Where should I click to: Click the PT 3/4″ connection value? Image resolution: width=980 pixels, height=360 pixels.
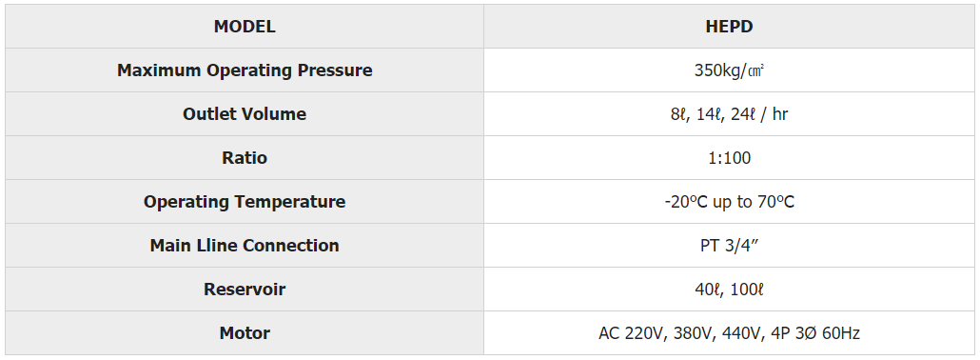[x=730, y=246]
